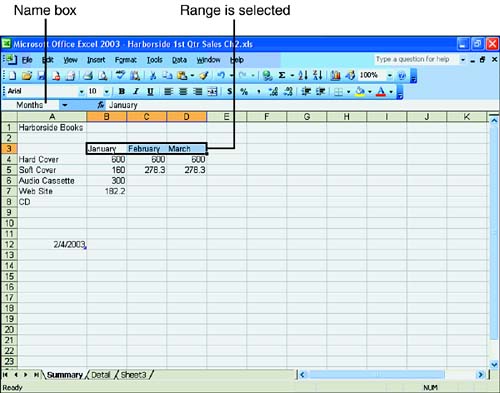
Task: Align text right in cells
Action: click(198, 91)
